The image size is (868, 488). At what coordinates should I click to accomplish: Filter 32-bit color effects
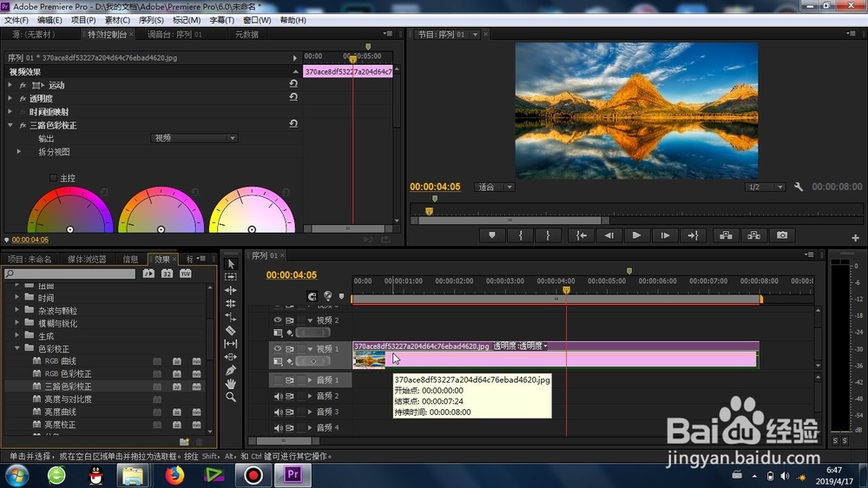(168, 274)
